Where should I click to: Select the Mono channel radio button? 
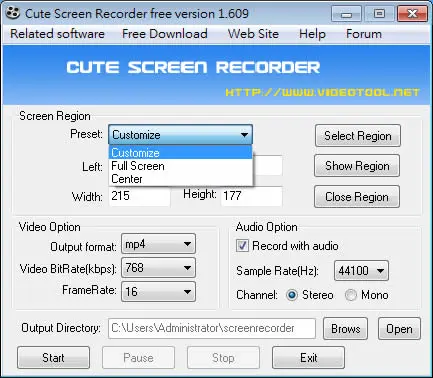pyautogui.click(x=350, y=295)
